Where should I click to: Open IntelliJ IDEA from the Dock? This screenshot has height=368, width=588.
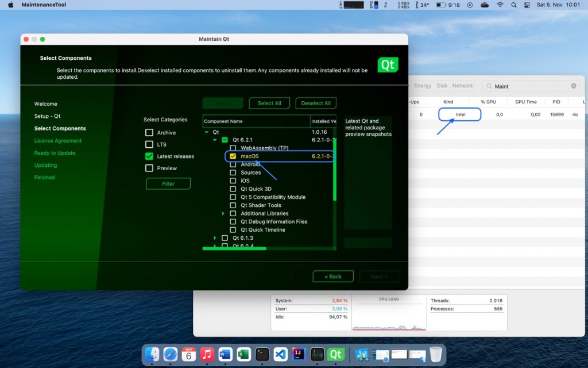click(299, 354)
